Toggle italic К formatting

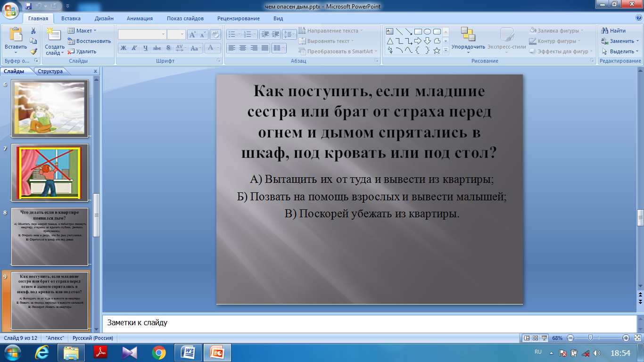pos(134,48)
